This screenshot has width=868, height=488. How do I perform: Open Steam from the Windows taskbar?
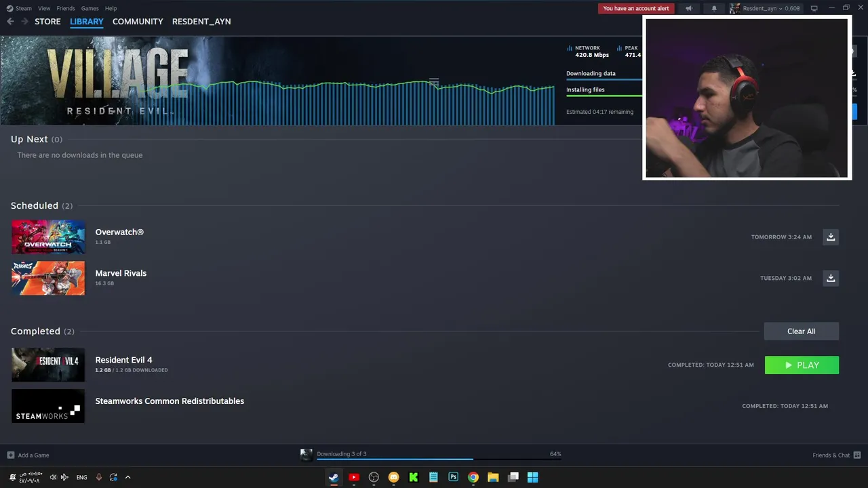click(334, 477)
